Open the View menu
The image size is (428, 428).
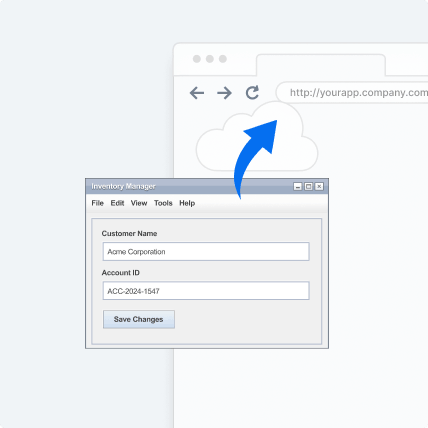tap(139, 203)
